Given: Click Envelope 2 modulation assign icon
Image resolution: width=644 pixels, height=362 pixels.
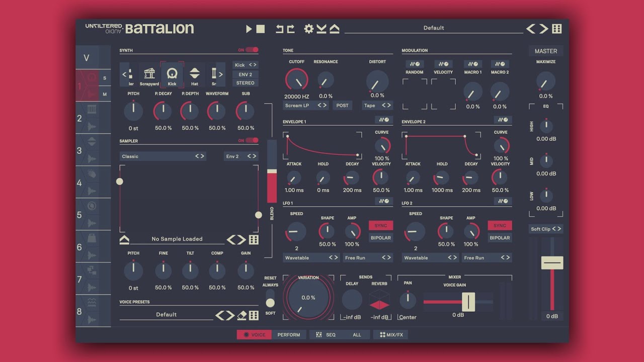Looking at the screenshot, I should (503, 120).
